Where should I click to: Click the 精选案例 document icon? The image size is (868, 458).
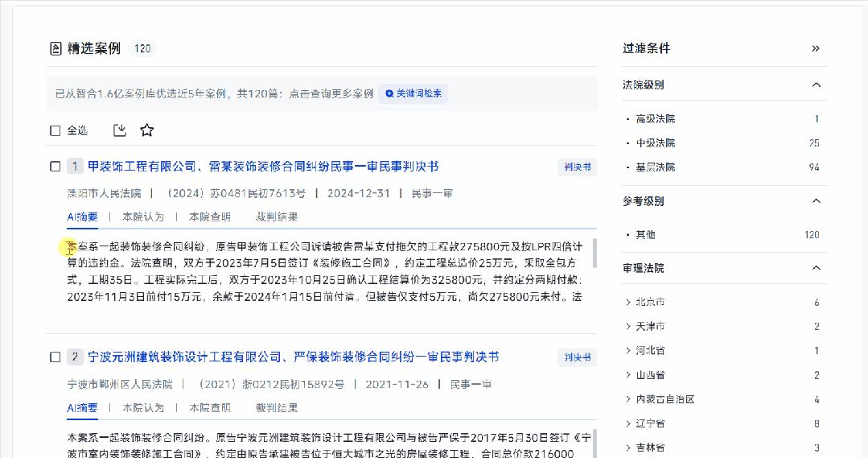56,48
